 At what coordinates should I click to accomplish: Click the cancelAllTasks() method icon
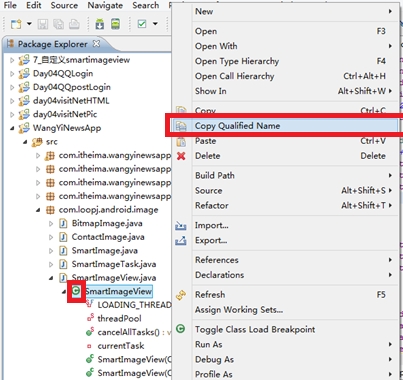coord(90,332)
